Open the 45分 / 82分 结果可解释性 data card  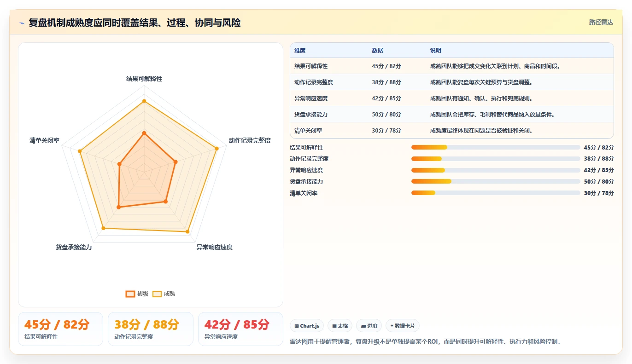click(x=60, y=329)
